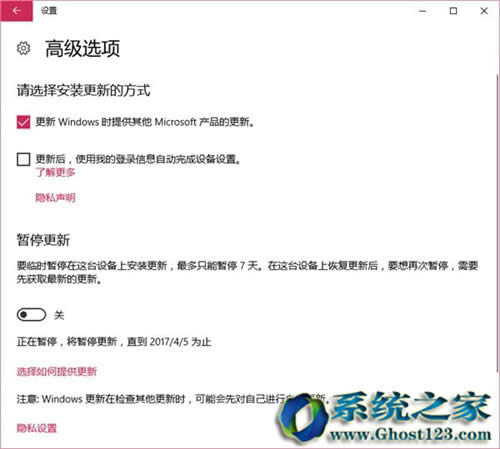Viewport: 500px width, 449px height.
Task: Enable 使用我的登录信息自动完成设备设置 checkbox
Action: (x=23, y=159)
